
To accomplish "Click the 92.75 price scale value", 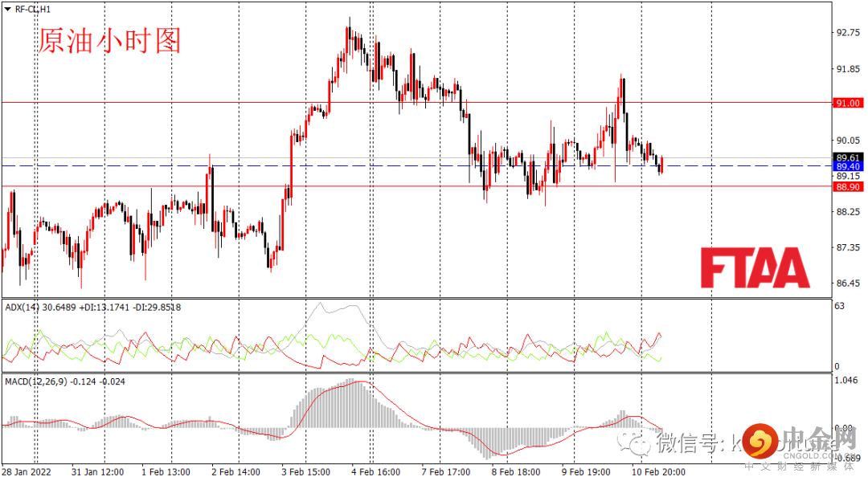I will [x=848, y=33].
